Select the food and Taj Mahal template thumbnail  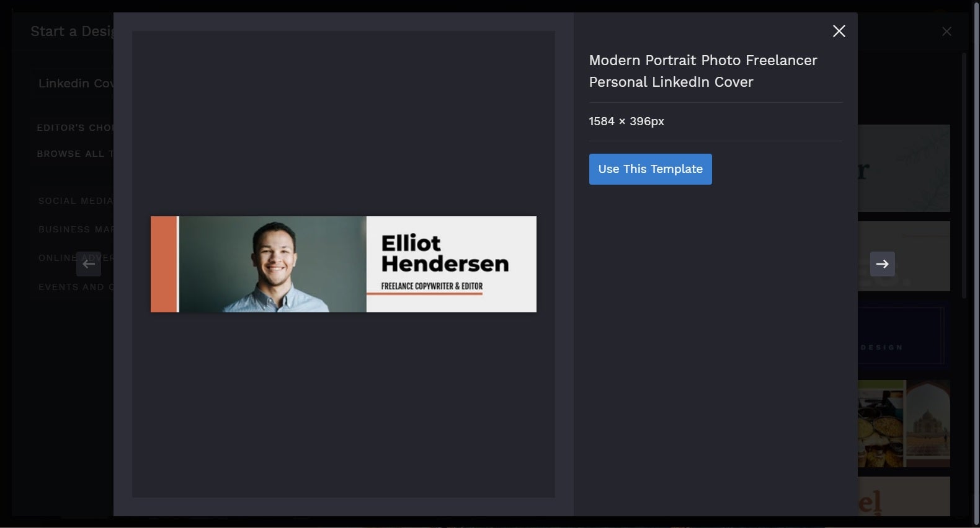904,424
